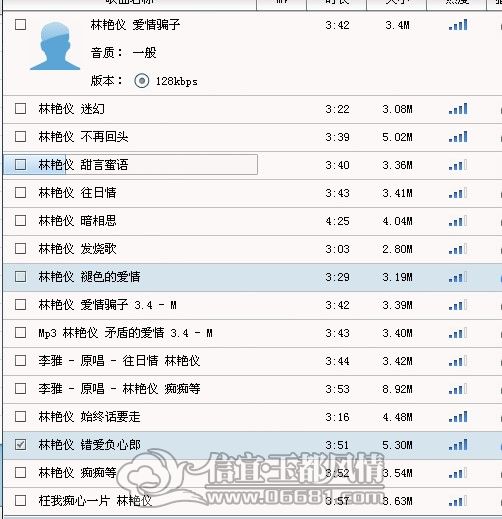Select the song title 林艳仪 往日情

tap(77, 193)
